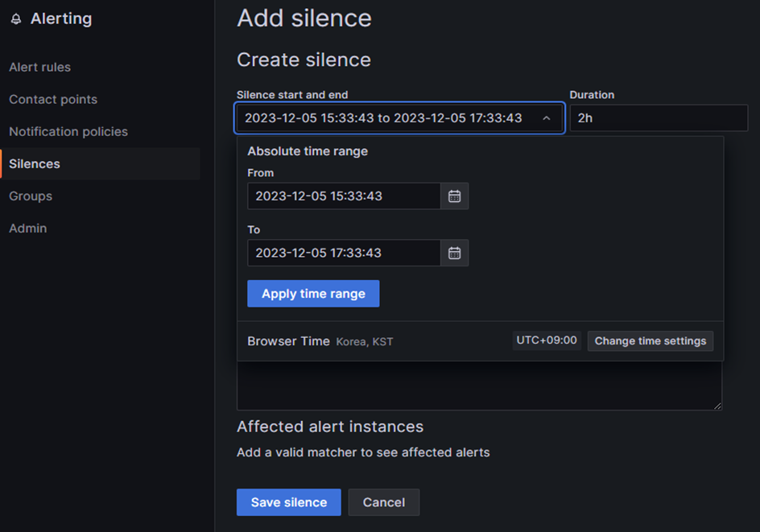760x532 pixels.
Task: Open calendar picker for From date
Action: pos(454,196)
